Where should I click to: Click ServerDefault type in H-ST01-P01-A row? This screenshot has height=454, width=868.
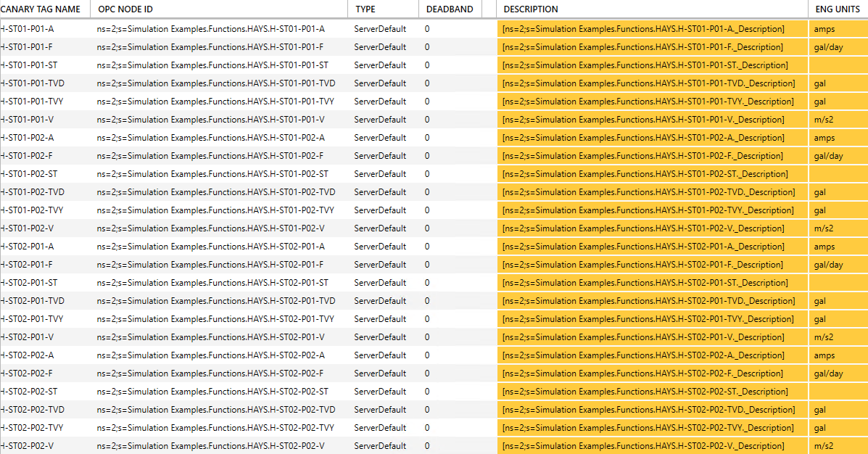[x=380, y=29]
